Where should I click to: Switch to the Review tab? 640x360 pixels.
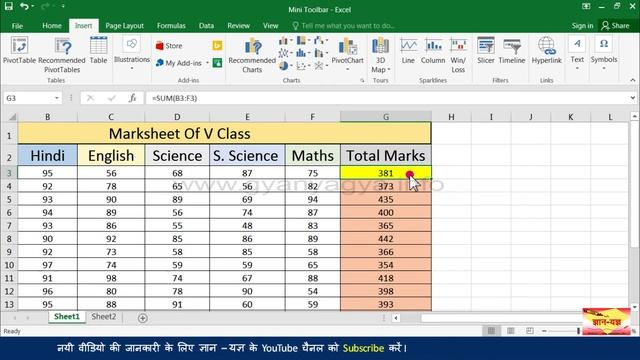[238, 26]
